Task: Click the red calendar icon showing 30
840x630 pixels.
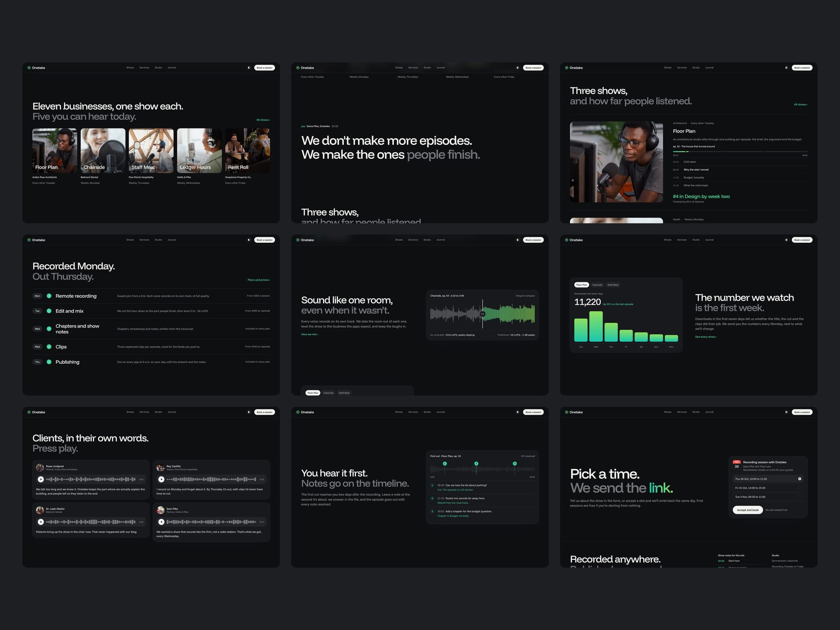Action: (x=737, y=465)
